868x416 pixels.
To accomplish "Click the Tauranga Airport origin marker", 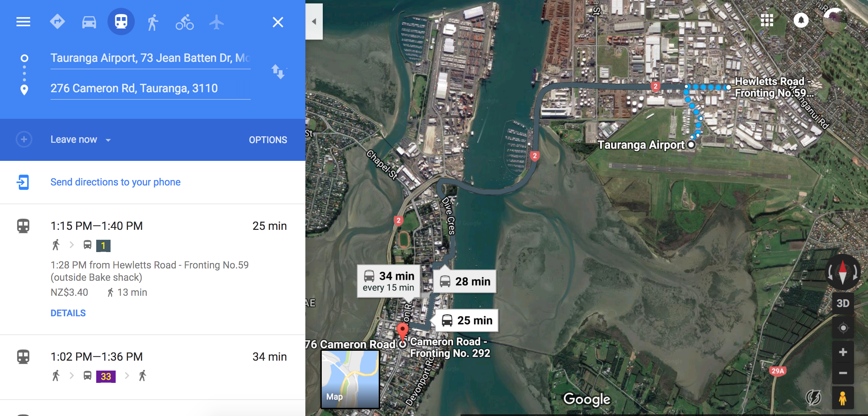I will pyautogui.click(x=691, y=145).
